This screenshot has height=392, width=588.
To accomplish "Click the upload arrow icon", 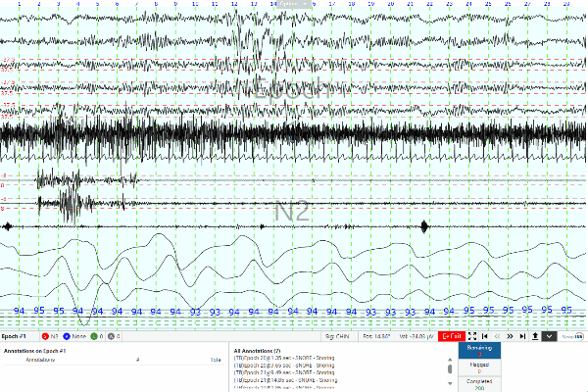I will click(x=535, y=336).
